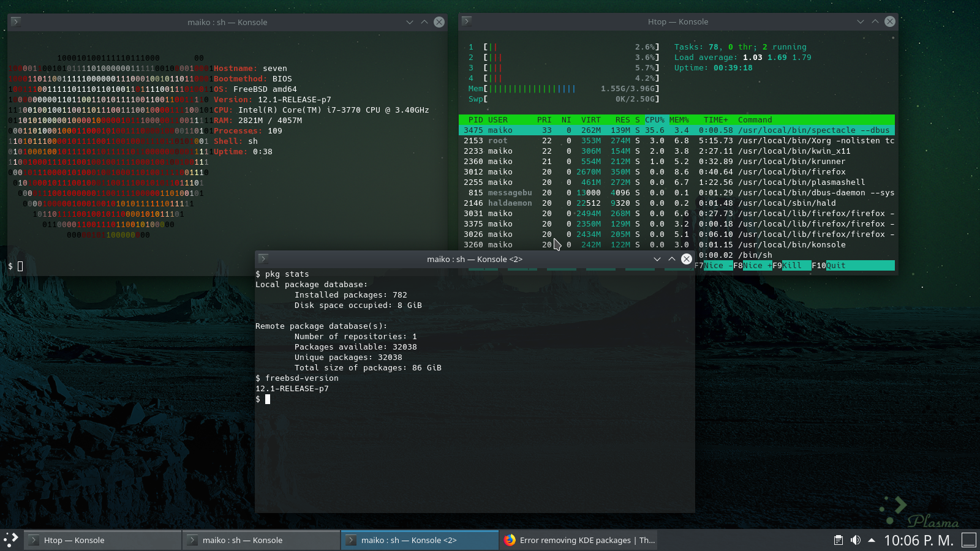This screenshot has height=551, width=980.
Task: Click the prompt cursor in Konsole <2>
Action: click(x=268, y=399)
